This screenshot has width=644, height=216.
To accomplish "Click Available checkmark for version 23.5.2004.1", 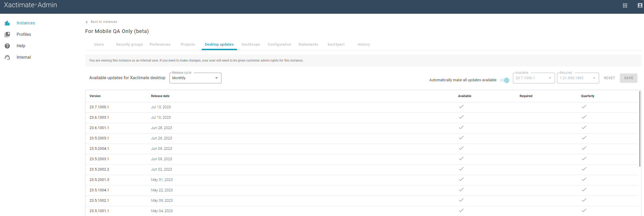I will pos(461,148).
